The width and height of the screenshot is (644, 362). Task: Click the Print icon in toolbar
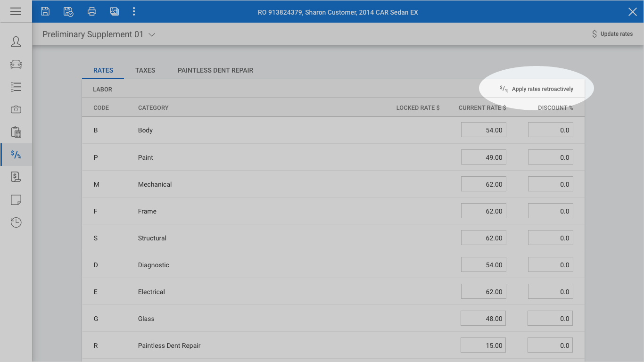[92, 11]
